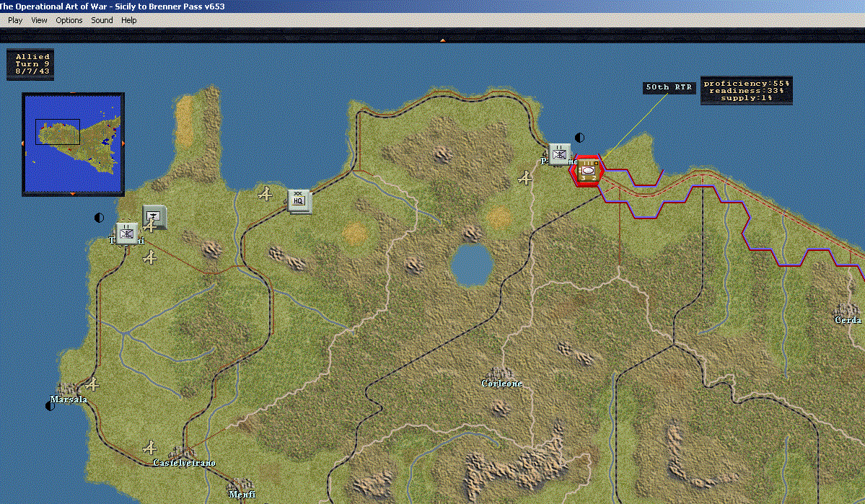Screen dimensions: 865x504
Task: Click the Cerda city label
Action: [848, 320]
